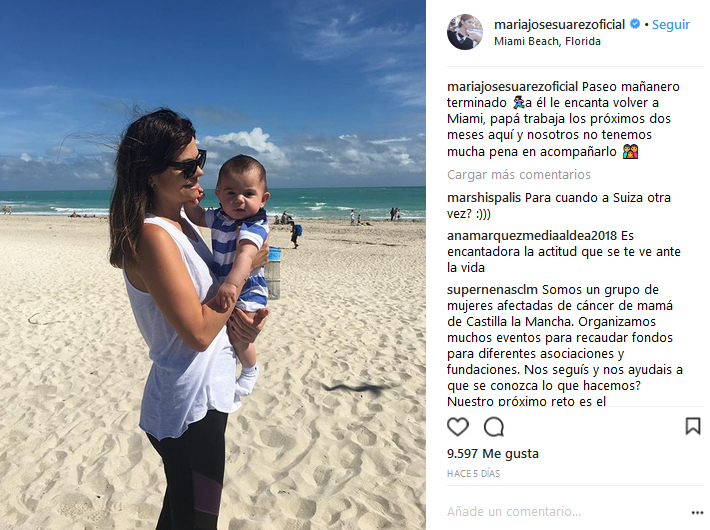Image resolution: width=710 pixels, height=530 pixels.
Task: Open commenter anamarquezmediaaldea2018 profile
Action: point(532,236)
